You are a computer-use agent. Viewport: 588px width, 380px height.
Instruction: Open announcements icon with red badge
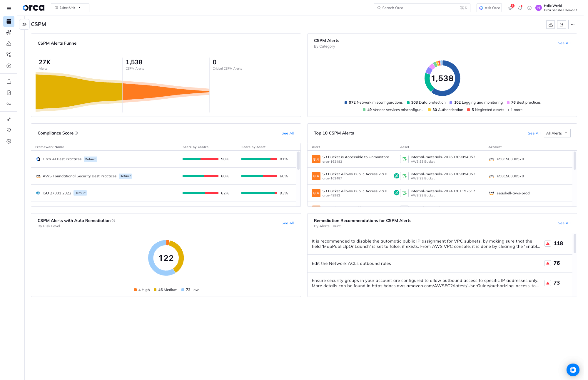point(510,8)
